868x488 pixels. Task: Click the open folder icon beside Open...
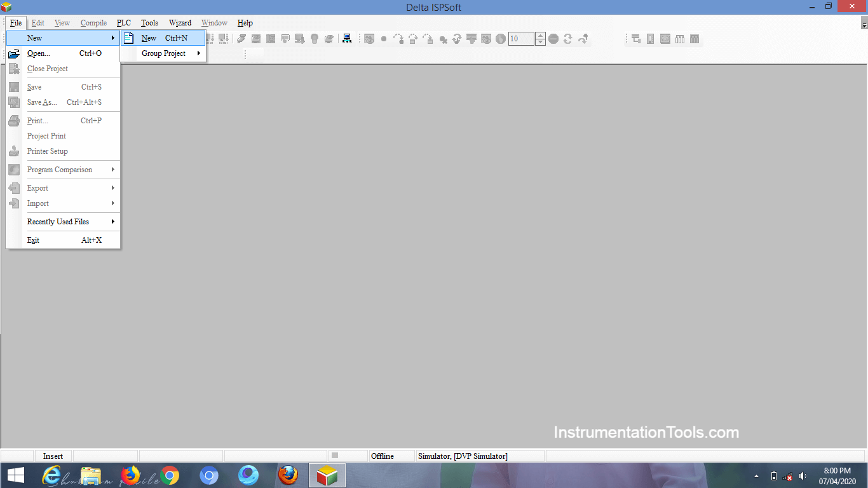coord(14,53)
